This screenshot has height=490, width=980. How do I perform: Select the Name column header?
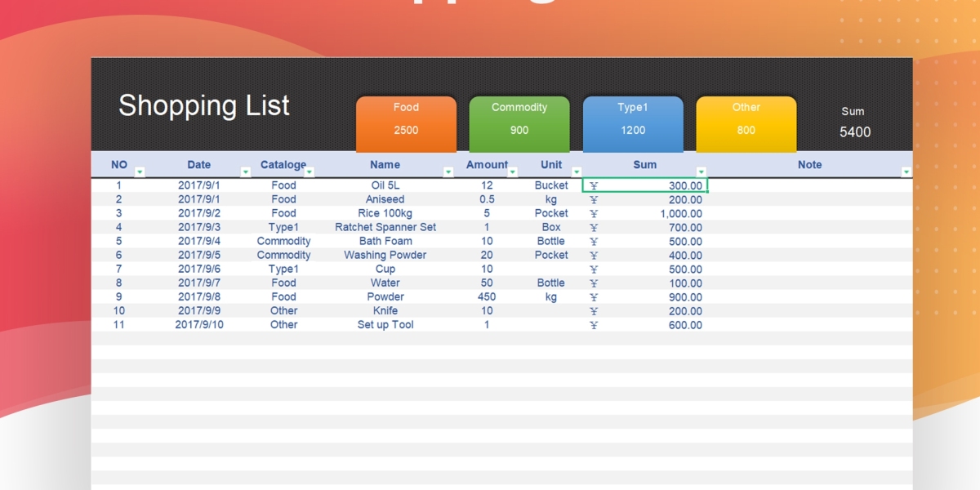[x=385, y=164]
